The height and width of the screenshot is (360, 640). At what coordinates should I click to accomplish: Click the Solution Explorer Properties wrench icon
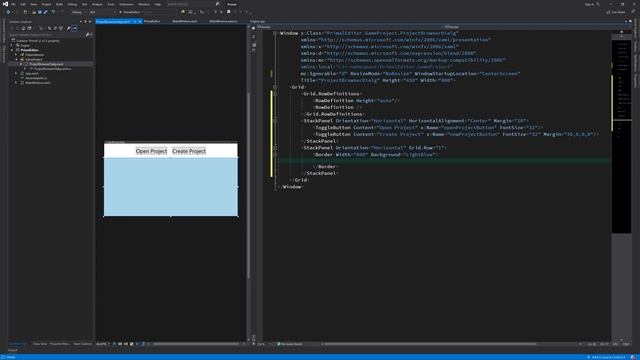69,28
